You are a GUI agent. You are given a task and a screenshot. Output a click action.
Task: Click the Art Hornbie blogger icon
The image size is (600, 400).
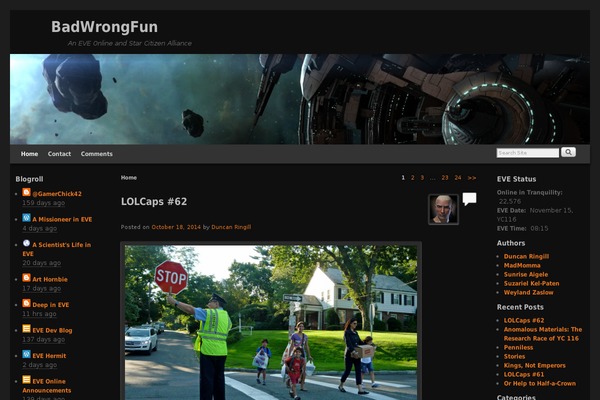tap(26, 278)
